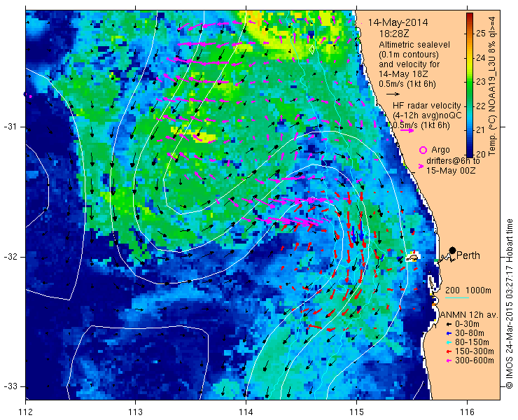Click the 200 1000m isobath label
Image resolution: width=518 pixels, height=420 pixels.
[x=468, y=290]
